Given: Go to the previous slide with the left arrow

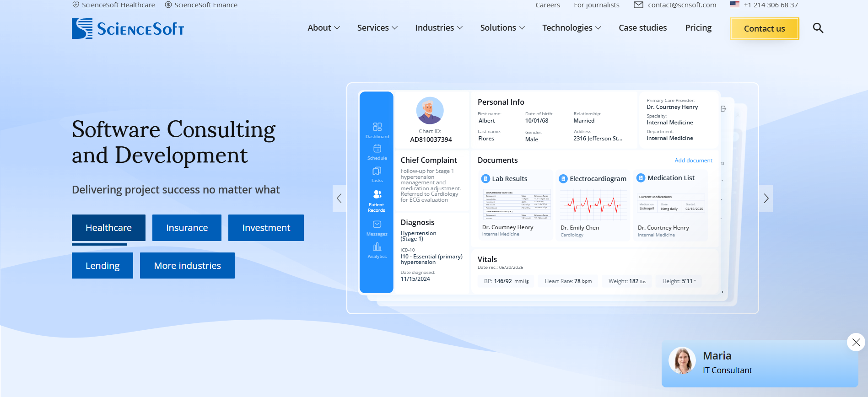Looking at the screenshot, I should (x=339, y=198).
